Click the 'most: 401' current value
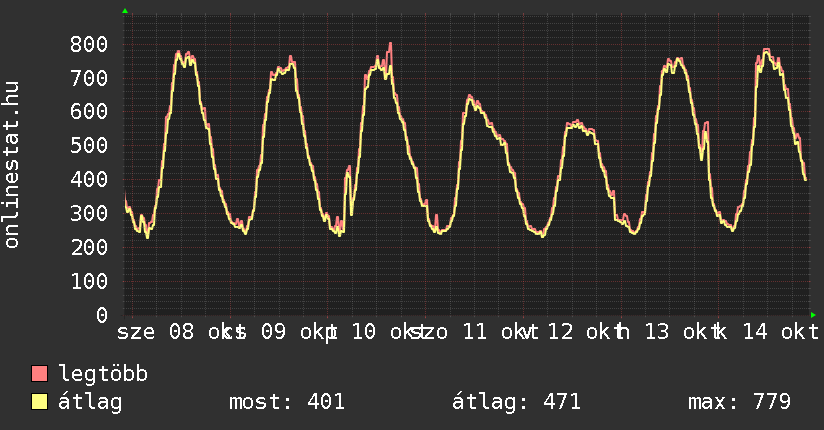The image size is (824, 430). (287, 402)
